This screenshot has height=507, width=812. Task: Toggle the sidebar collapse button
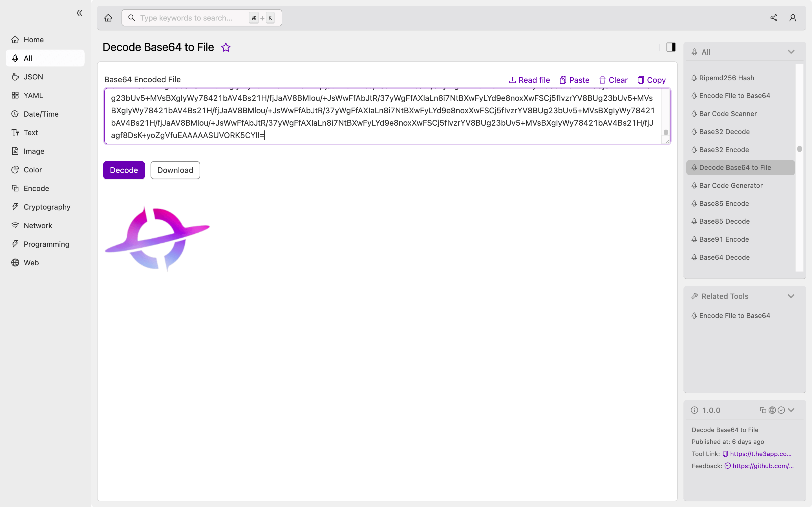(80, 13)
